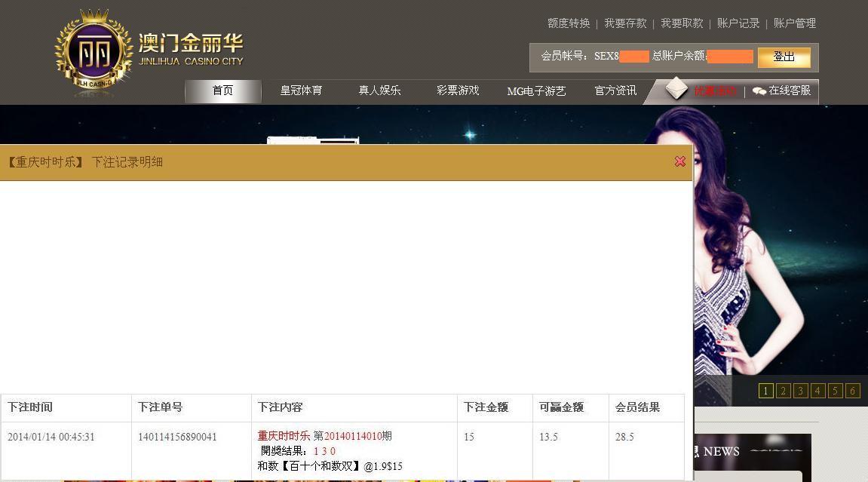Click the 我要存款 deposit link

coord(625,23)
